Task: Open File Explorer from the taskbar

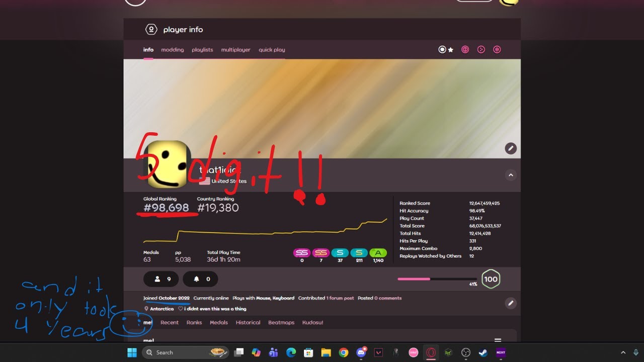Action: point(326,352)
